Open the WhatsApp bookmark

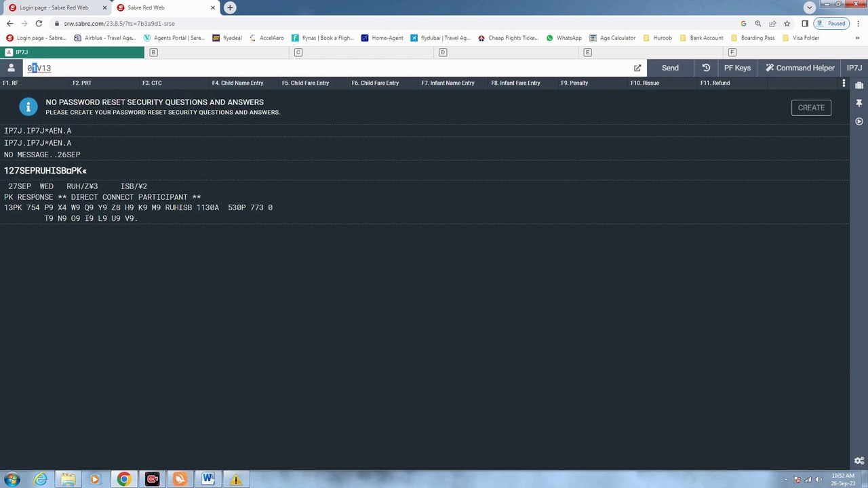[564, 38]
